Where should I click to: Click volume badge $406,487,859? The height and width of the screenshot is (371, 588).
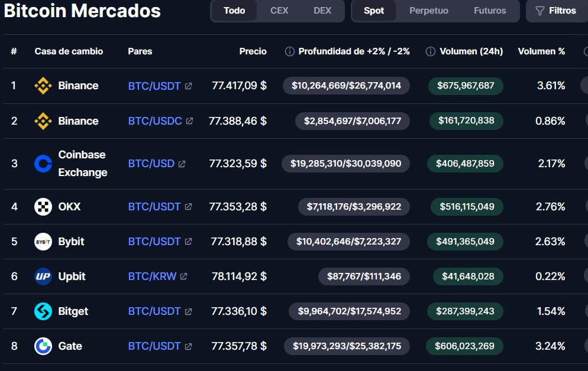click(465, 164)
